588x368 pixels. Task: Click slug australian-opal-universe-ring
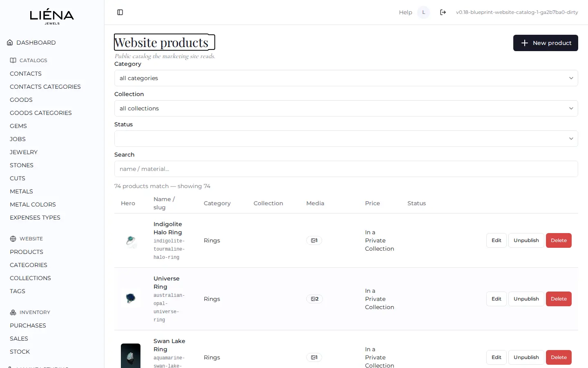(169, 307)
